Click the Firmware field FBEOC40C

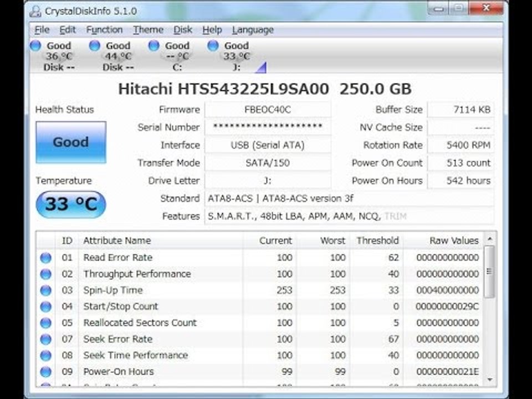tap(268, 110)
